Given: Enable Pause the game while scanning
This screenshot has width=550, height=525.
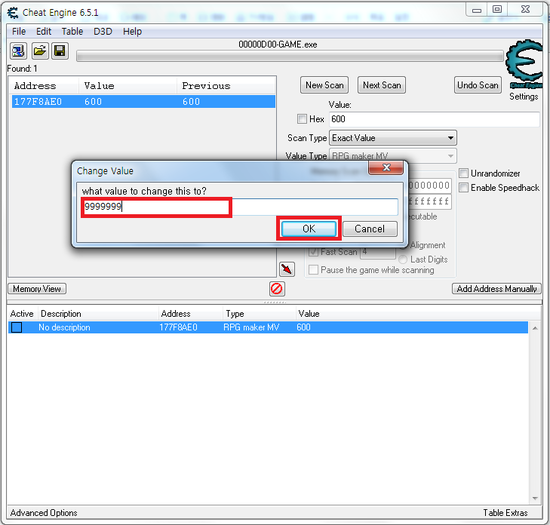Looking at the screenshot, I should pos(314,270).
